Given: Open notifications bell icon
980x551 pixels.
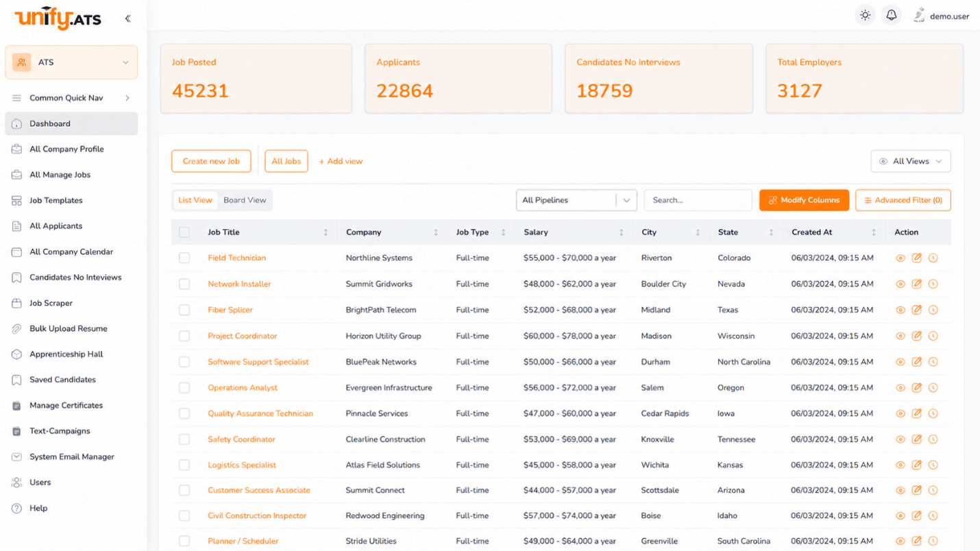Looking at the screenshot, I should tap(892, 15).
